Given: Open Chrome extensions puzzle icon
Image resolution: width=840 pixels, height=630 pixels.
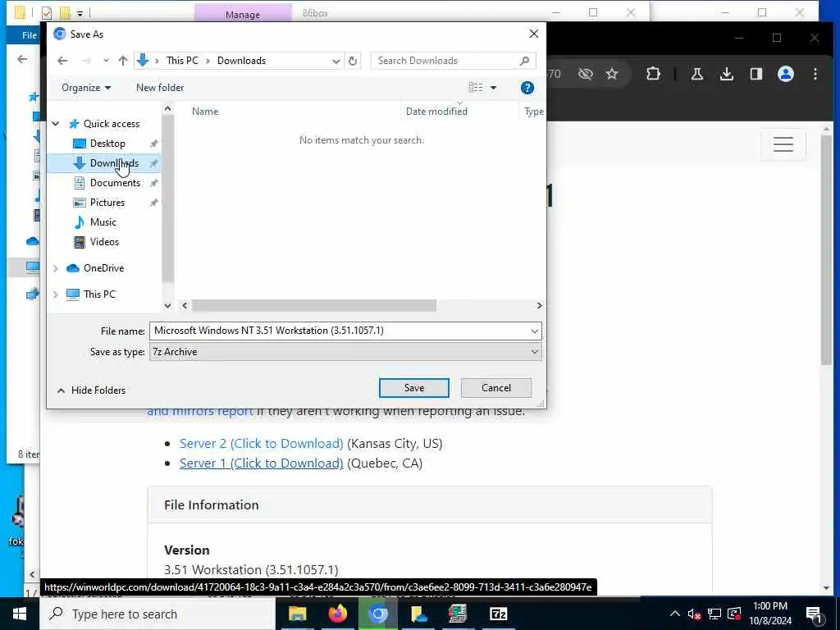Looking at the screenshot, I should [x=653, y=74].
